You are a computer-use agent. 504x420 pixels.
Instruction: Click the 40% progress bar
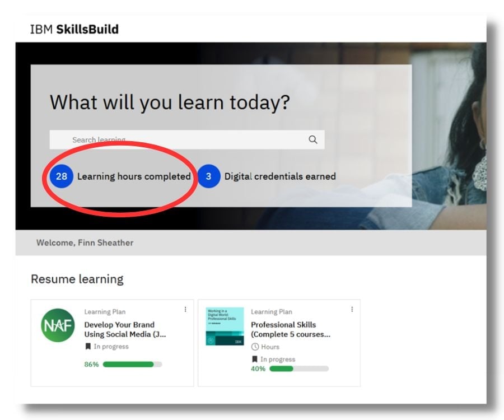[298, 368]
